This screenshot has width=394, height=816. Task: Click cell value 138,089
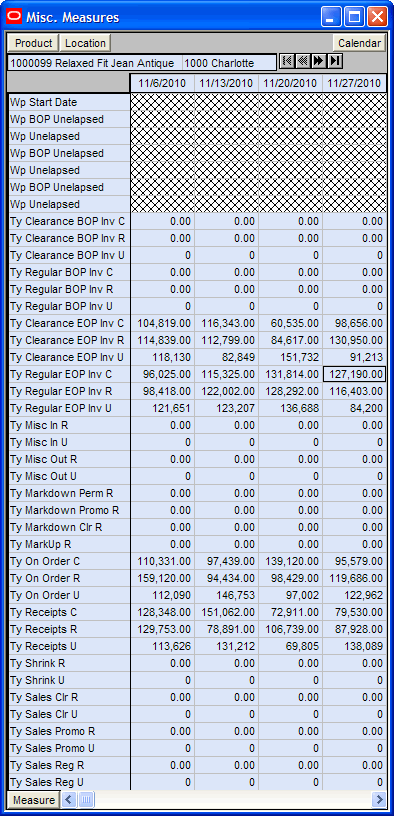point(354,646)
